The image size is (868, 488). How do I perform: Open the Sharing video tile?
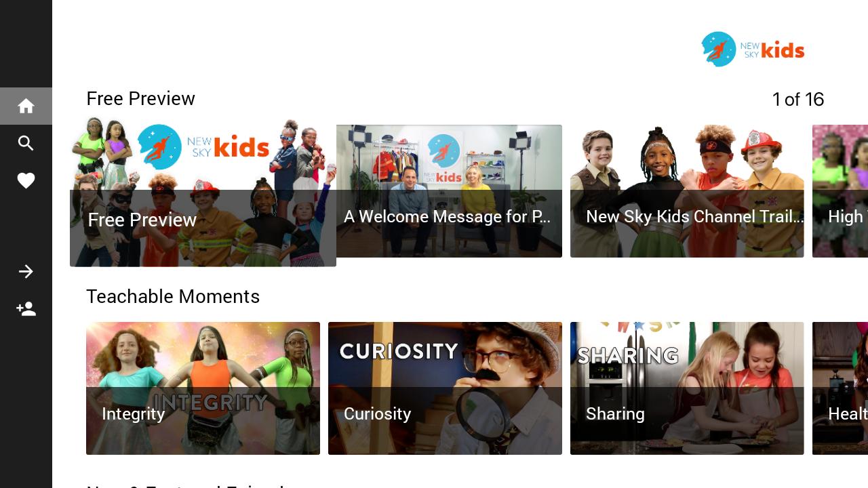[x=687, y=388]
